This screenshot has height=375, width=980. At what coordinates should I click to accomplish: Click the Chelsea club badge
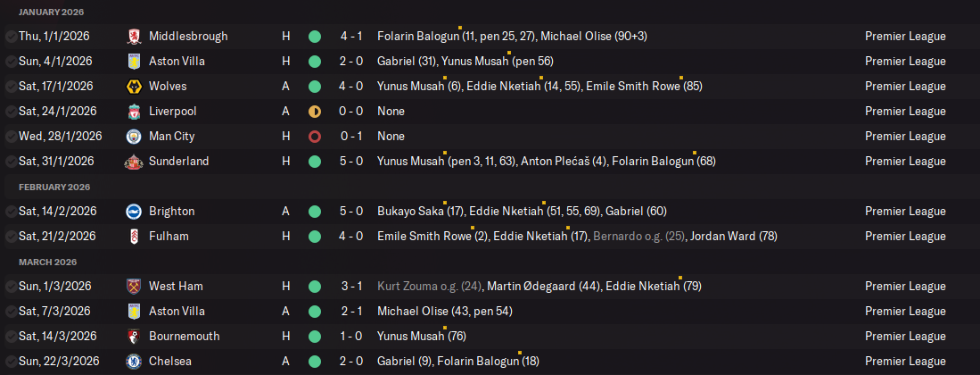pos(134,362)
